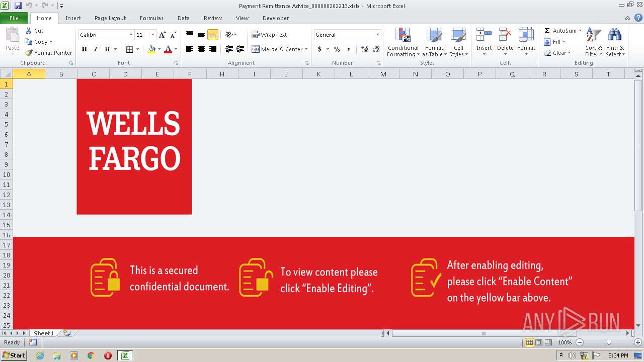Select the Format Painter brush
The height and width of the screenshot is (362, 644).
(x=29, y=53)
